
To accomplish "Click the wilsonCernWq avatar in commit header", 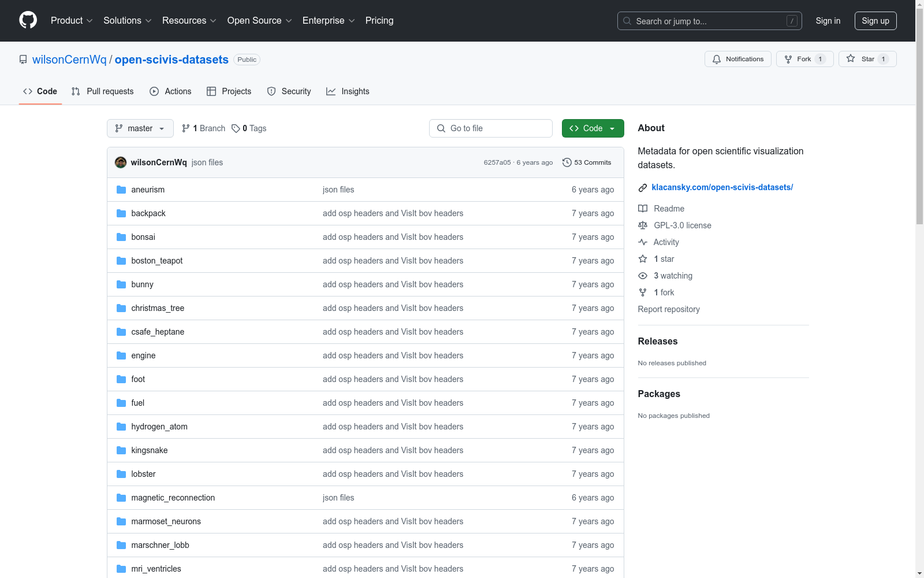I will click(121, 162).
